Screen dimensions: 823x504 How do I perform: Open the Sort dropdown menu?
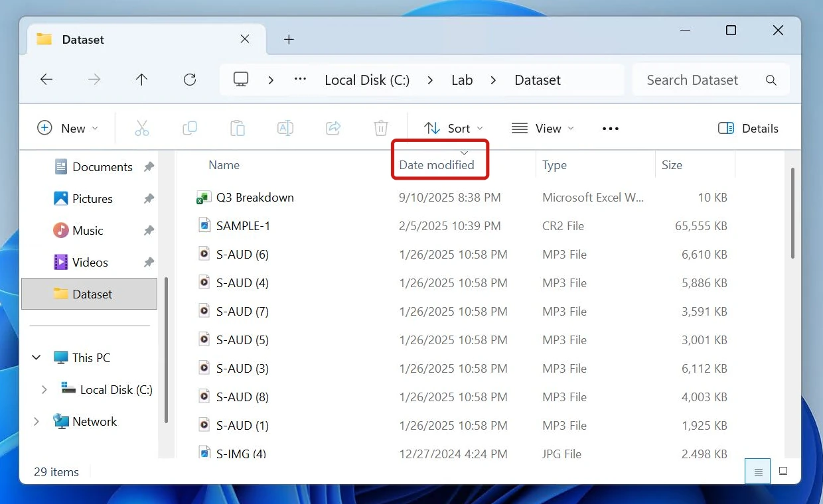454,129
